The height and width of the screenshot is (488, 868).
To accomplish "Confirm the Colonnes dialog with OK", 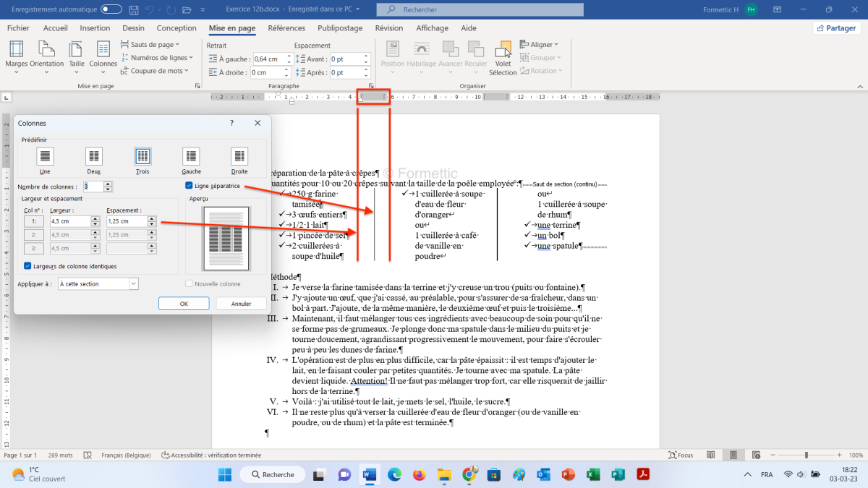I will point(184,304).
